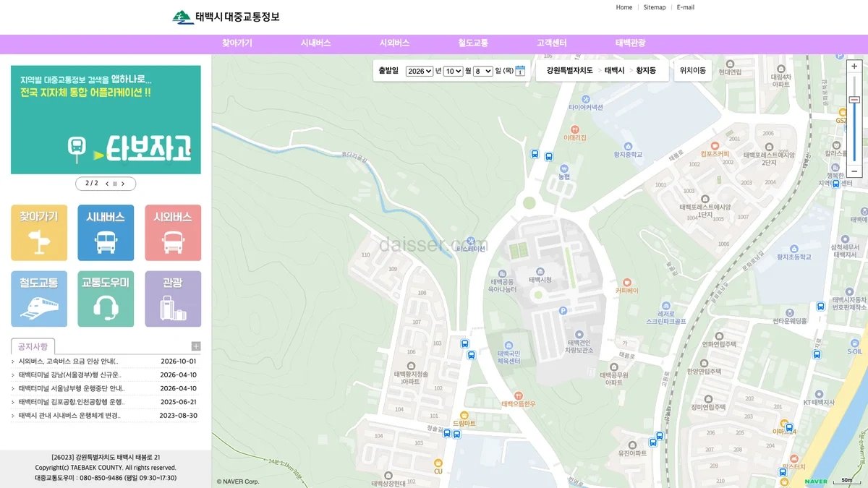Open the 교통도우미 headset tile
The image size is (868, 488).
(106, 299)
